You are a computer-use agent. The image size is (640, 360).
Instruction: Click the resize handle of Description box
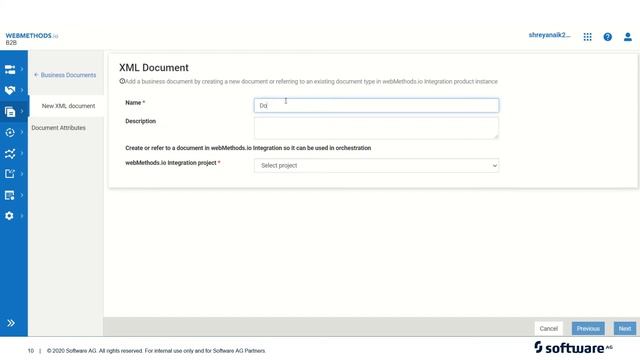coord(496,136)
